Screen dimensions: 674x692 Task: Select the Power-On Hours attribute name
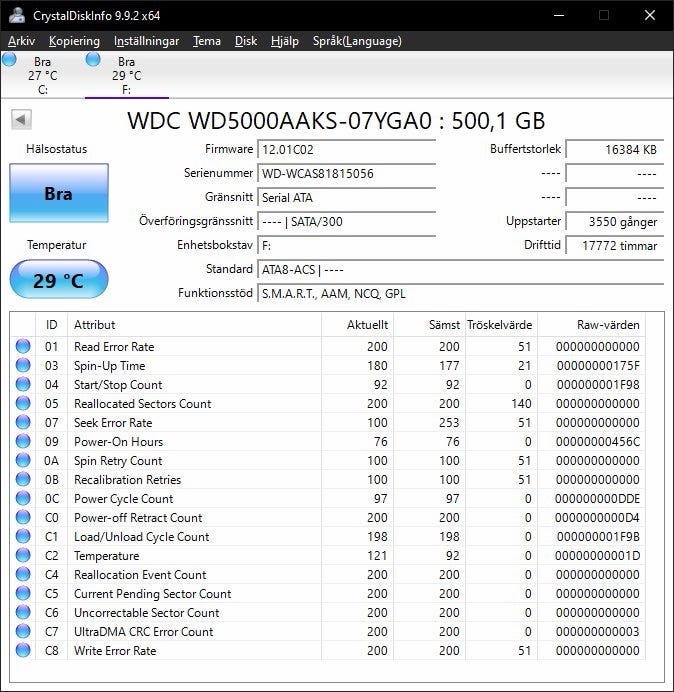click(118, 442)
